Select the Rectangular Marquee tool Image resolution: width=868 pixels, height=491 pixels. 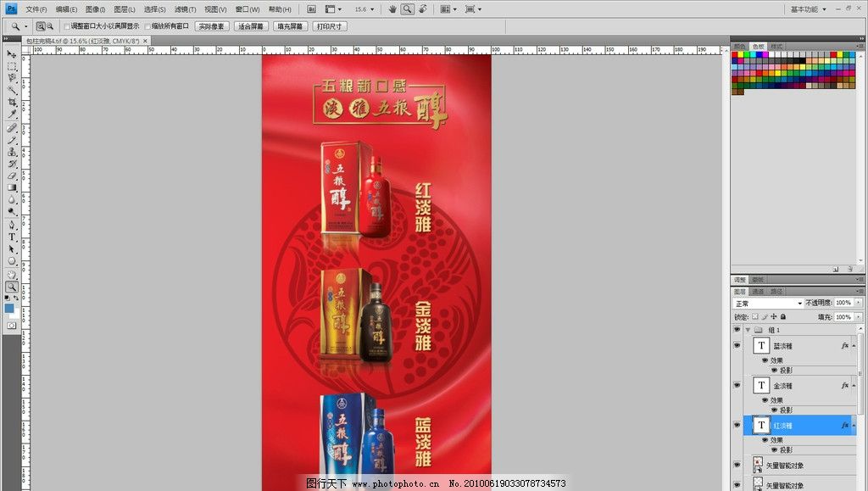pos(12,66)
